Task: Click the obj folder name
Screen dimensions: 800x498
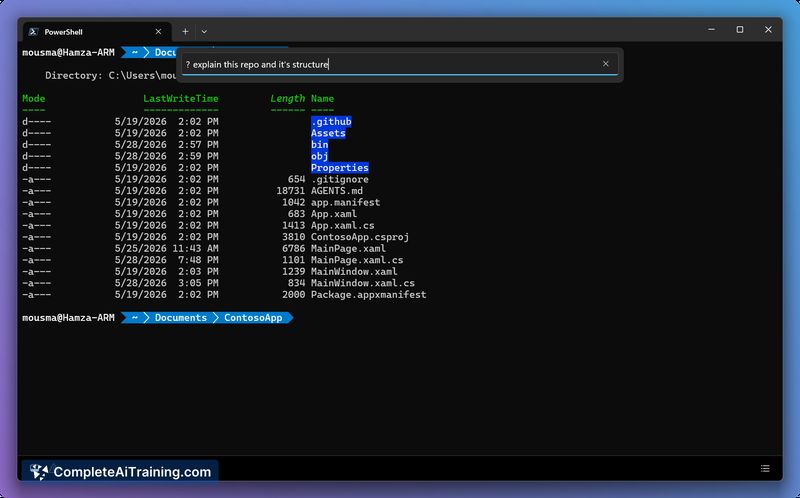Action: pyautogui.click(x=319, y=156)
